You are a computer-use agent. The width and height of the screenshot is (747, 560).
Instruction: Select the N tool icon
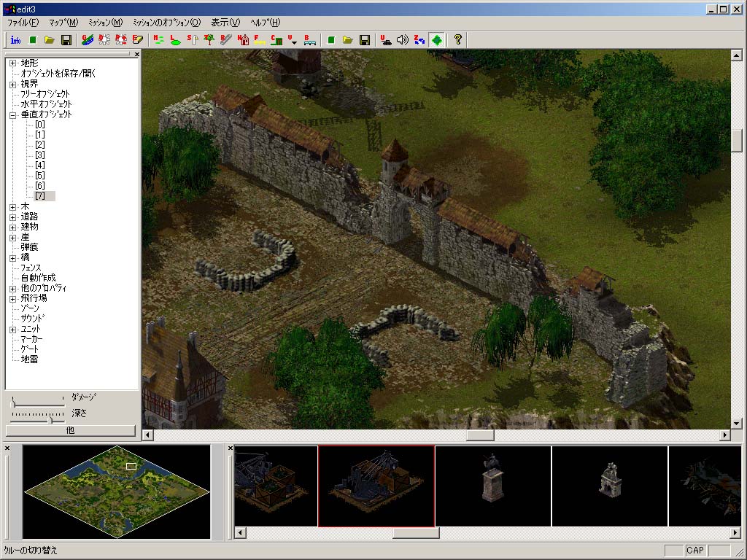click(158, 40)
